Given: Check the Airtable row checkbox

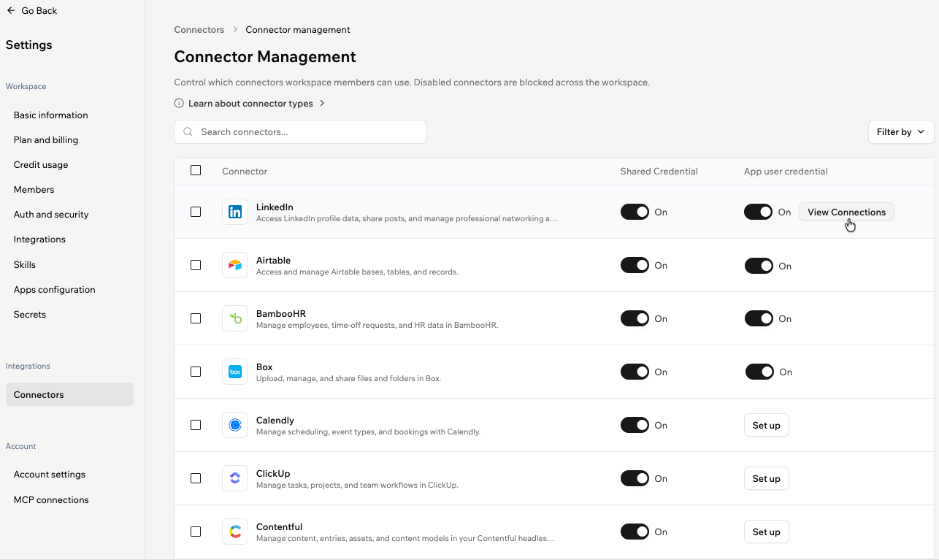Looking at the screenshot, I should pyautogui.click(x=196, y=265).
